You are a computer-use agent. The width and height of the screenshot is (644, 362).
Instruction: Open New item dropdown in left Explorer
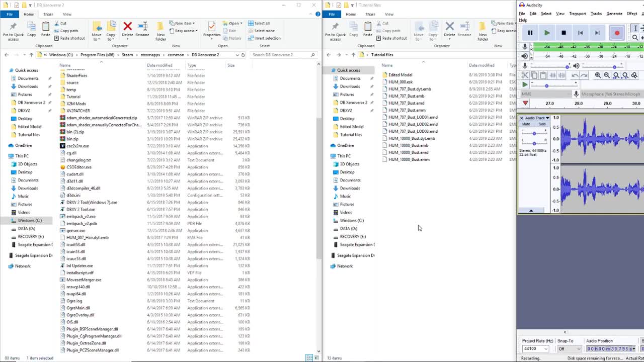(x=182, y=23)
